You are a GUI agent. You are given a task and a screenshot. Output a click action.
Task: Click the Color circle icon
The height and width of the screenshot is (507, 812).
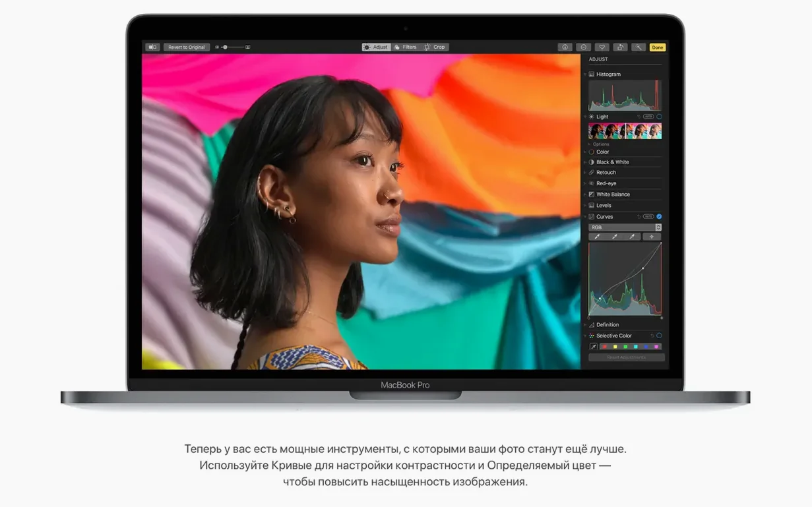point(592,152)
